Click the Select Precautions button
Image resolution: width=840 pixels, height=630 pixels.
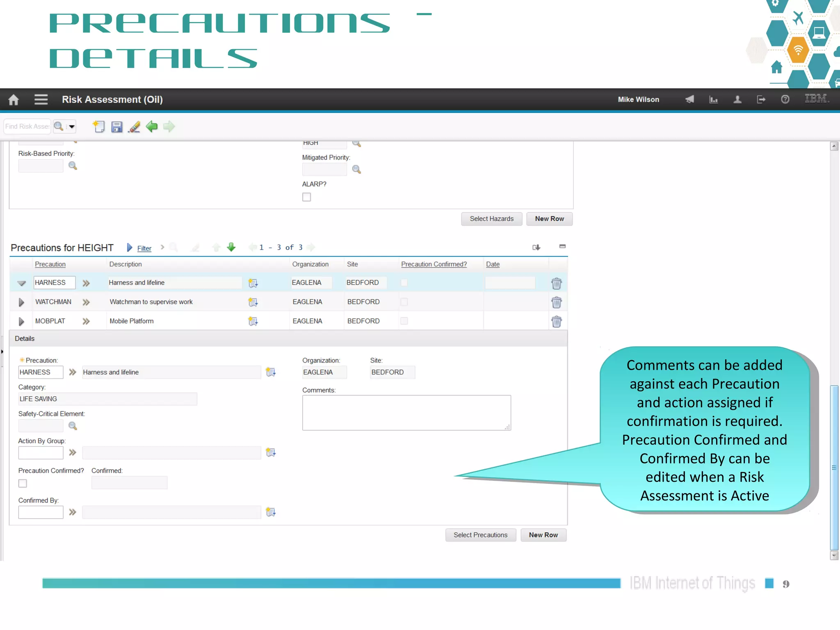[480, 535]
